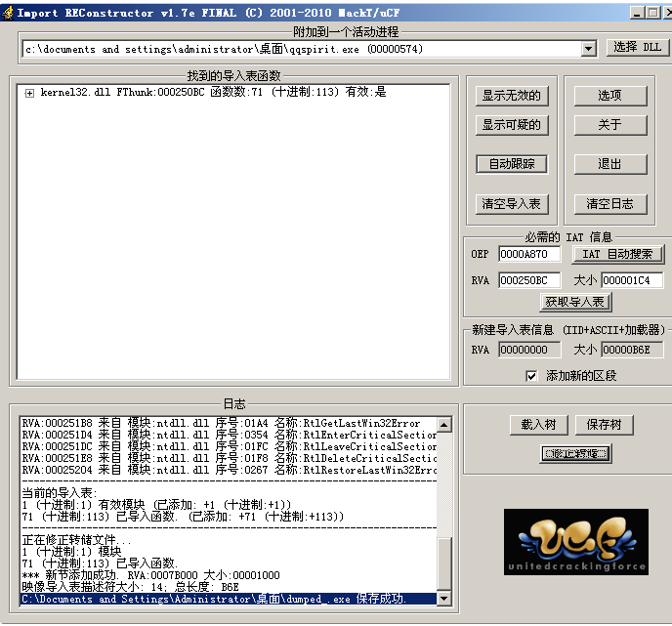Toggle the 添加新的区段 checkbox

click(x=531, y=376)
